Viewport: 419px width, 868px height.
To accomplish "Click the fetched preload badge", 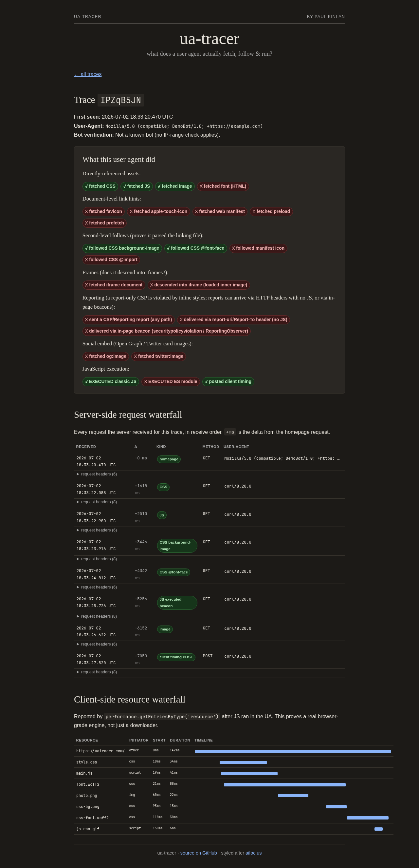I will pos(271,212).
